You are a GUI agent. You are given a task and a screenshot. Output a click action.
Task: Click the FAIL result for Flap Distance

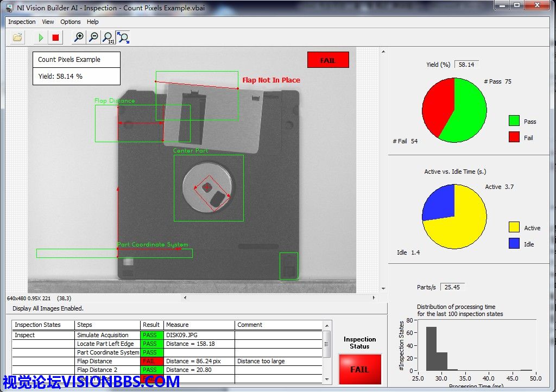point(152,361)
